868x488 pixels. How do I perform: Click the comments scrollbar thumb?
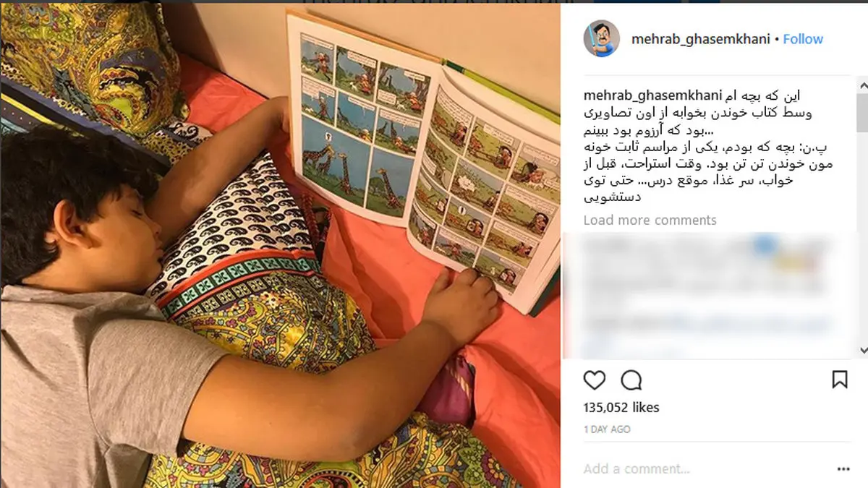tap(861, 113)
